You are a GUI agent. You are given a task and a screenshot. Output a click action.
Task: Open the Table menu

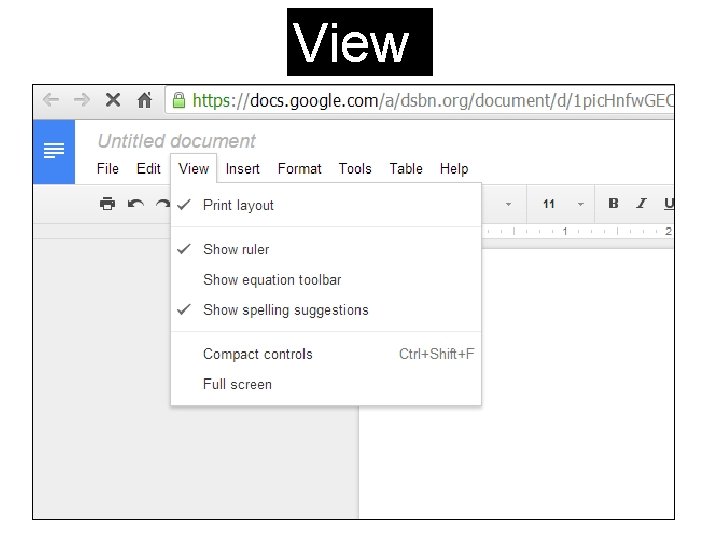coord(406,169)
